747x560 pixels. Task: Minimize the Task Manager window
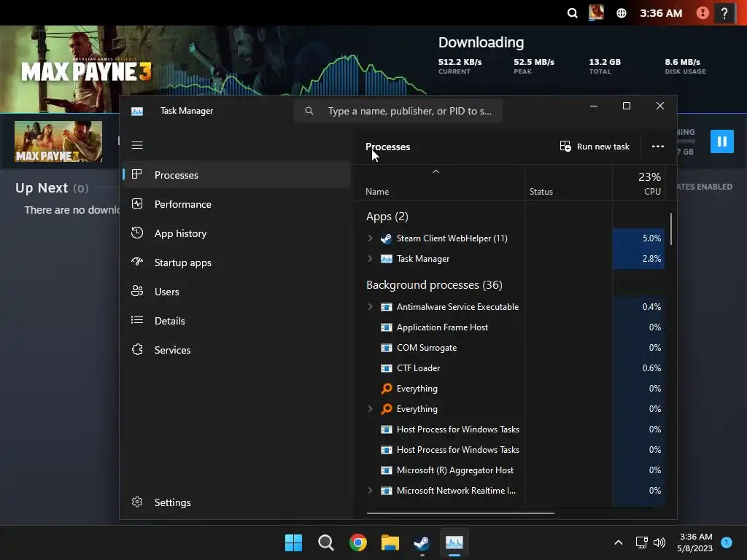tap(594, 106)
